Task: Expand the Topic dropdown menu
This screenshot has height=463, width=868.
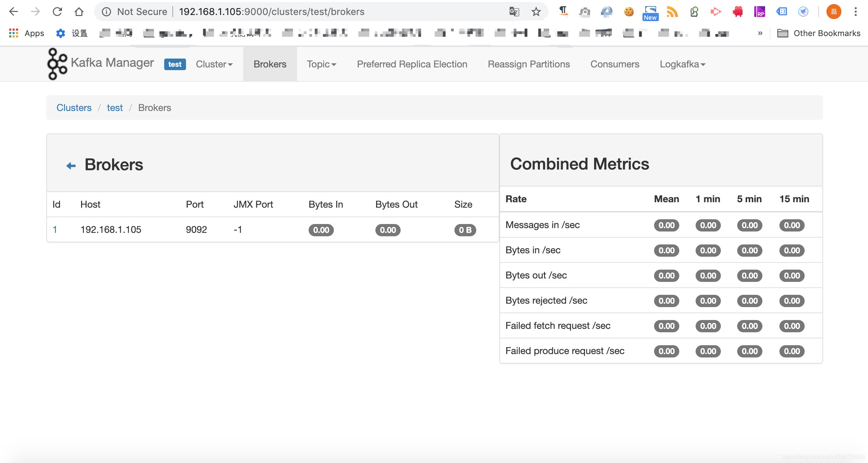Action: (321, 64)
